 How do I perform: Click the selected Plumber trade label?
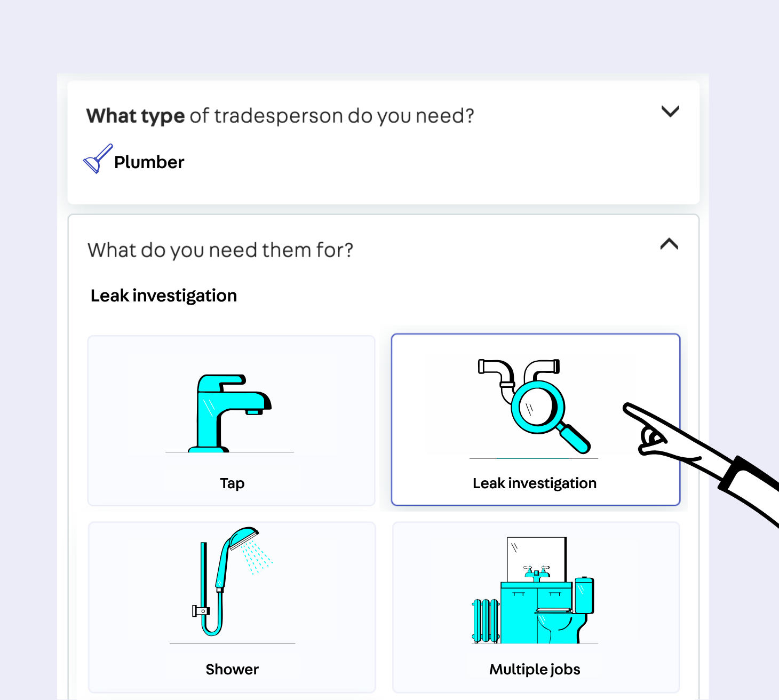pyautogui.click(x=149, y=162)
